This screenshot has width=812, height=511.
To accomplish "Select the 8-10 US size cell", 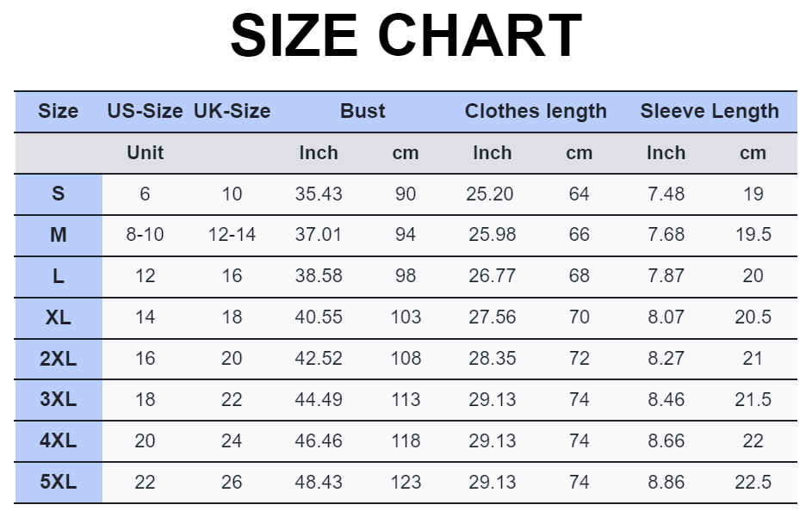I will [145, 235].
